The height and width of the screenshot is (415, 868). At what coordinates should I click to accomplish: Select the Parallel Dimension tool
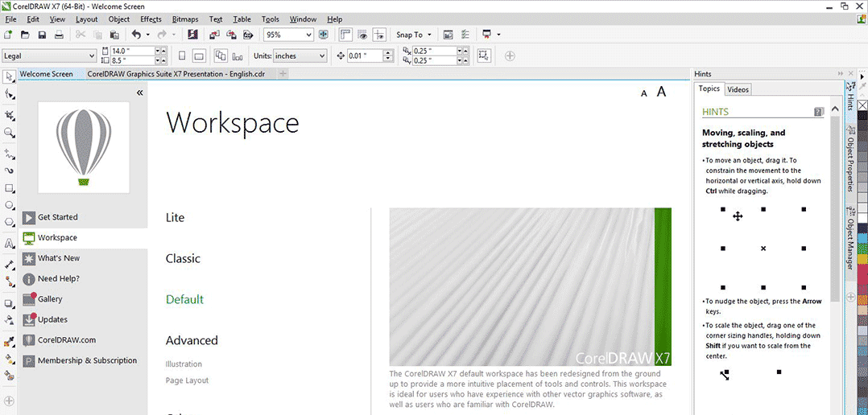point(10,265)
